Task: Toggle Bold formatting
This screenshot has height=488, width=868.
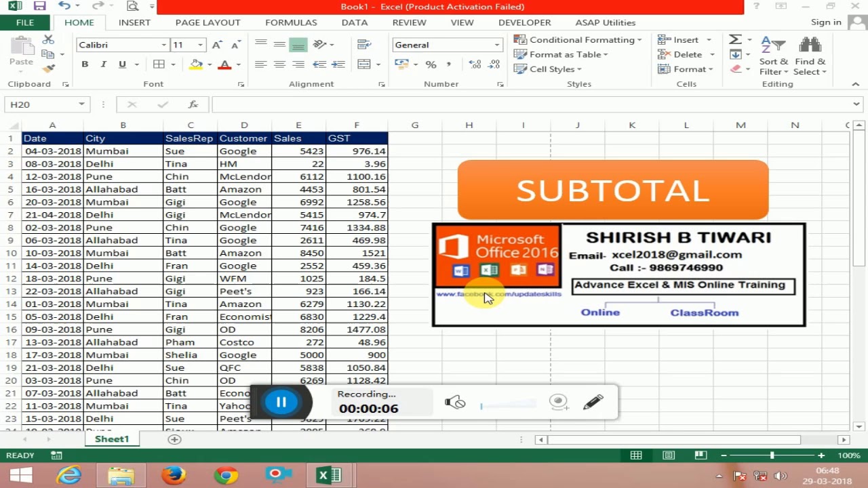Action: pos(85,64)
